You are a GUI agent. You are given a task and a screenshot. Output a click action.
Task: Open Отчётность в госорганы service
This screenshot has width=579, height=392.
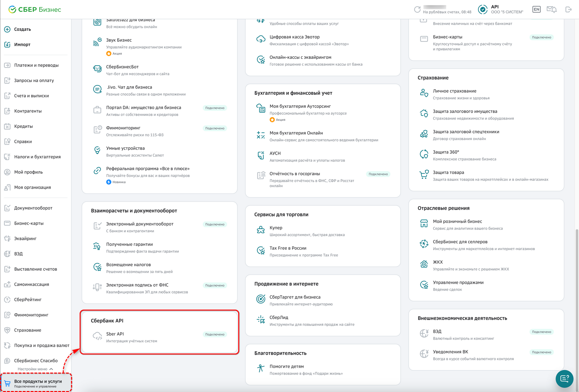pyautogui.click(x=323, y=180)
